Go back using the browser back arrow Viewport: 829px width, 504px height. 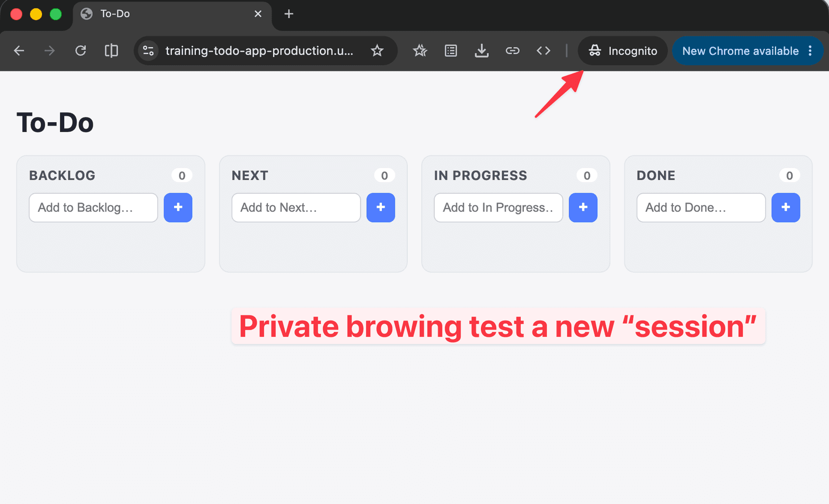click(19, 51)
